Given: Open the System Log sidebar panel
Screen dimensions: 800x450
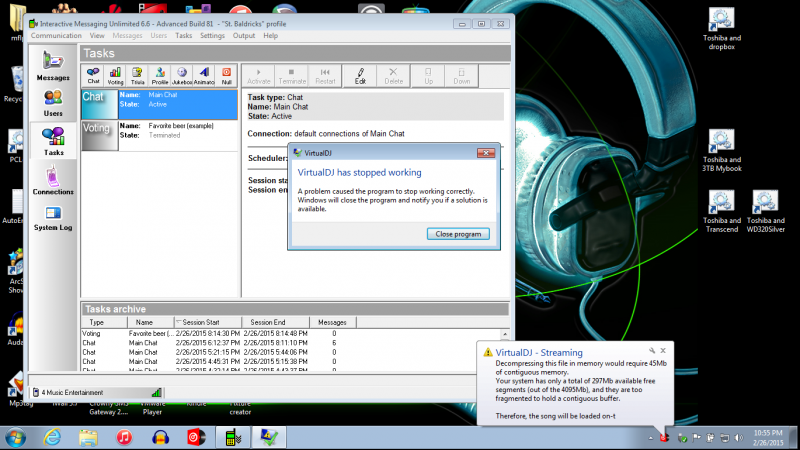Looking at the screenshot, I should [53, 218].
